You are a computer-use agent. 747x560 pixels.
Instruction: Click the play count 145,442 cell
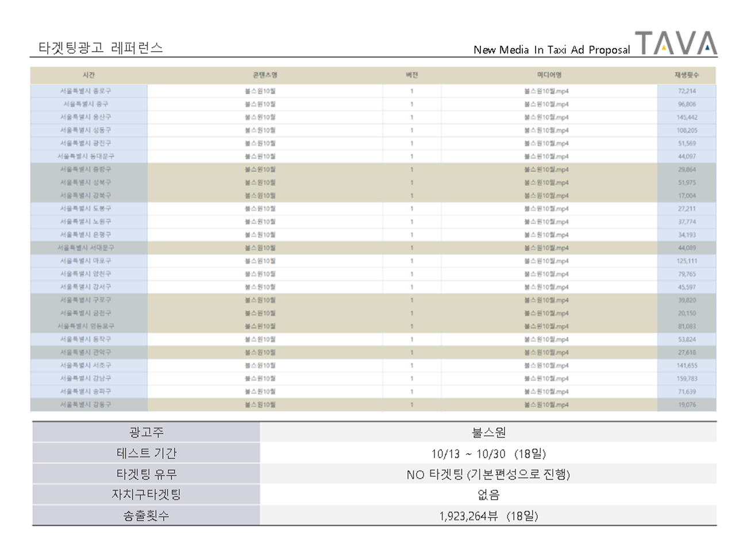(x=687, y=117)
